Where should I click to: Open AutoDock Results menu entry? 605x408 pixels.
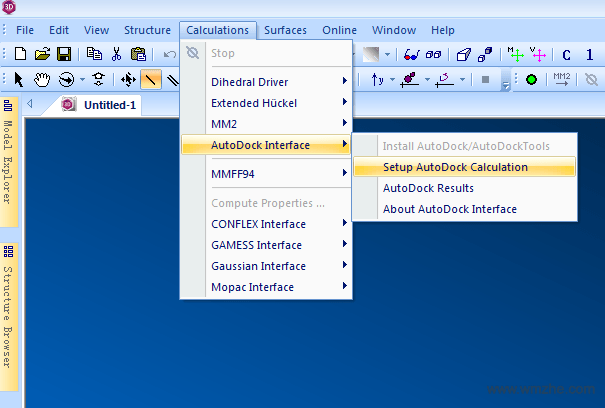coord(428,188)
